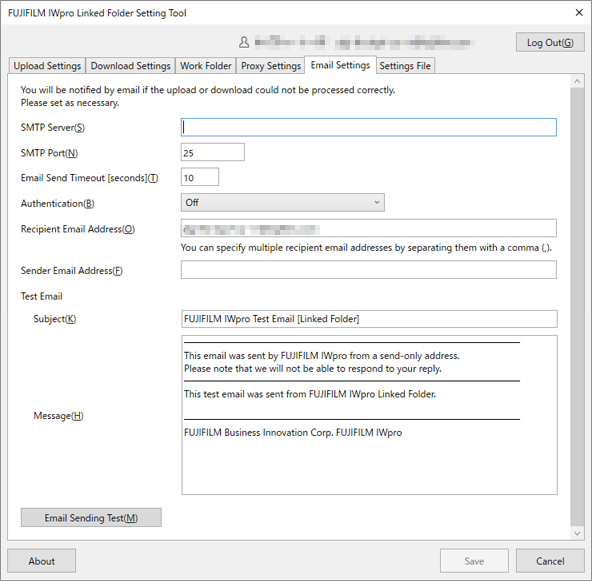Viewport: 592px width, 581px height.
Task: Click inside the Message text area
Action: pyautogui.click(x=369, y=415)
